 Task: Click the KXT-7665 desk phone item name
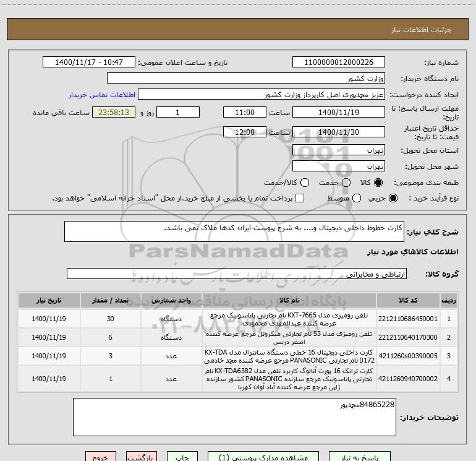289,319
